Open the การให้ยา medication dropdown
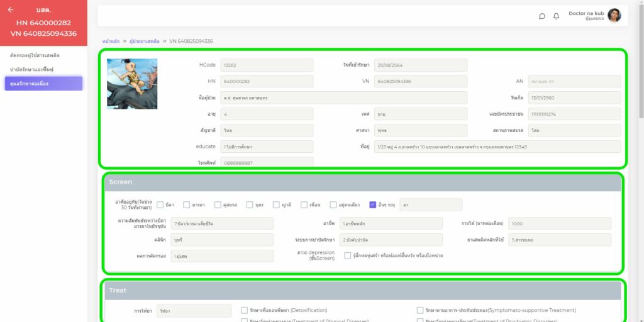 [194, 311]
